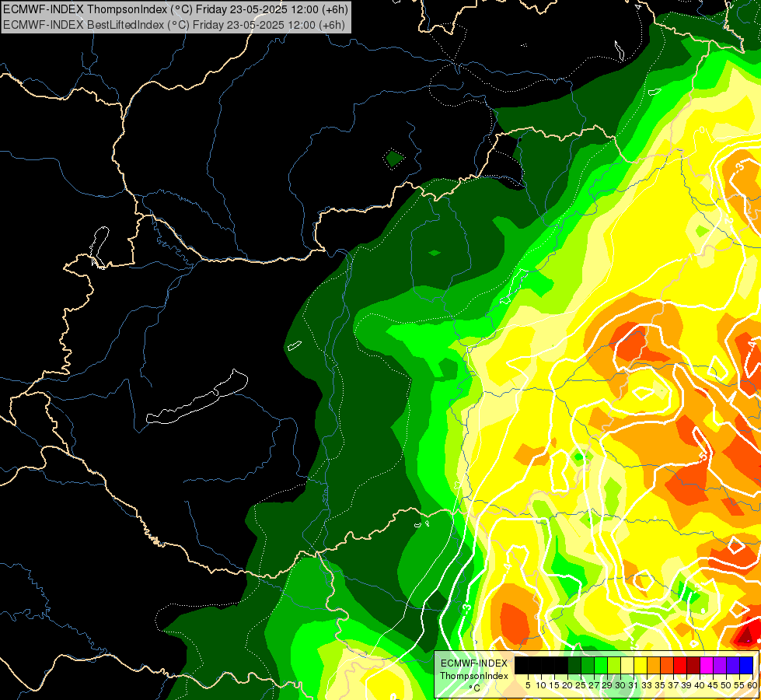Select the violet 50-55 legend swatch

click(x=733, y=666)
